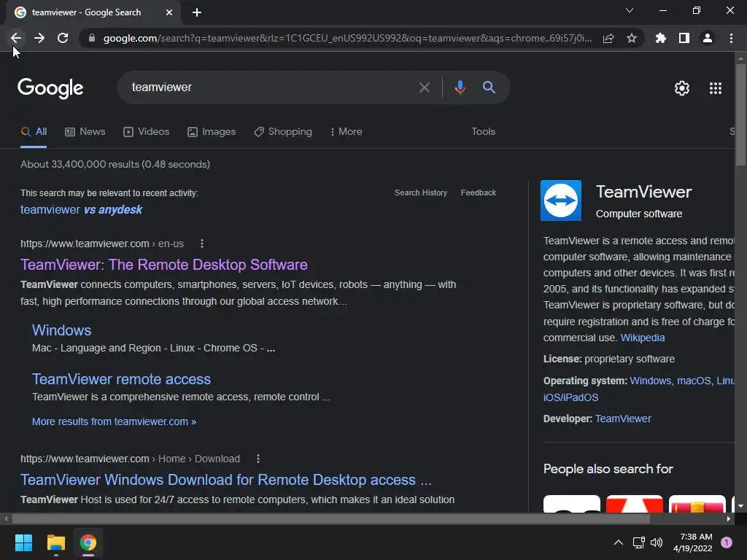
Task: Go back using the browser back arrow
Action: click(16, 38)
